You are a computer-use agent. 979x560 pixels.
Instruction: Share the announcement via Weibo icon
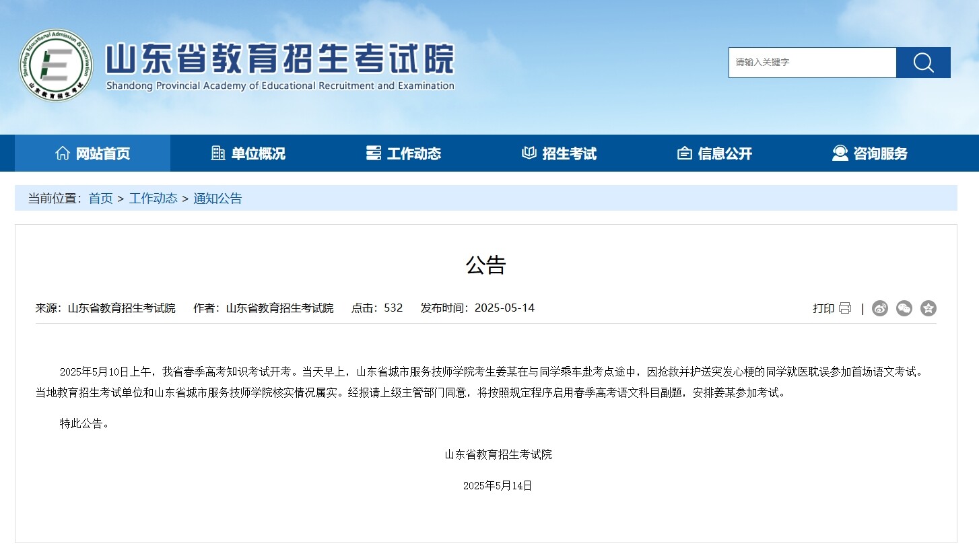(x=880, y=308)
